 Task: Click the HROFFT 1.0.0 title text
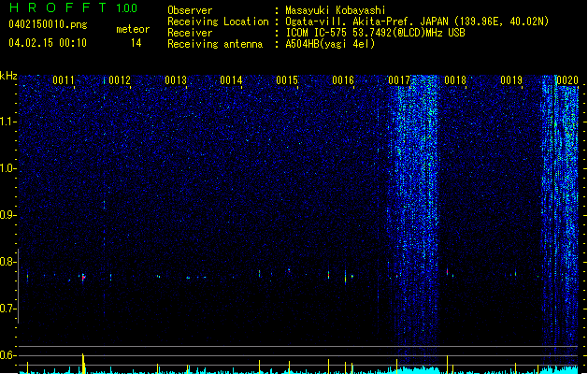pos(74,7)
